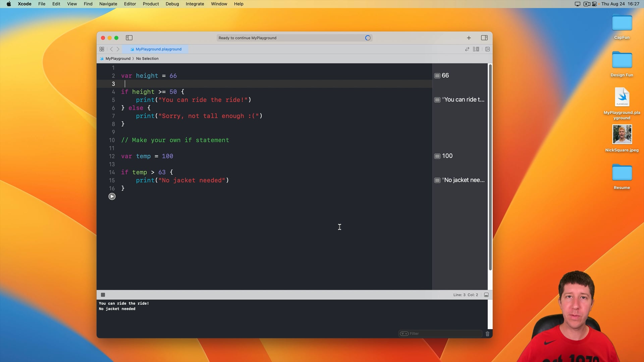Open the File menu

tap(42, 4)
